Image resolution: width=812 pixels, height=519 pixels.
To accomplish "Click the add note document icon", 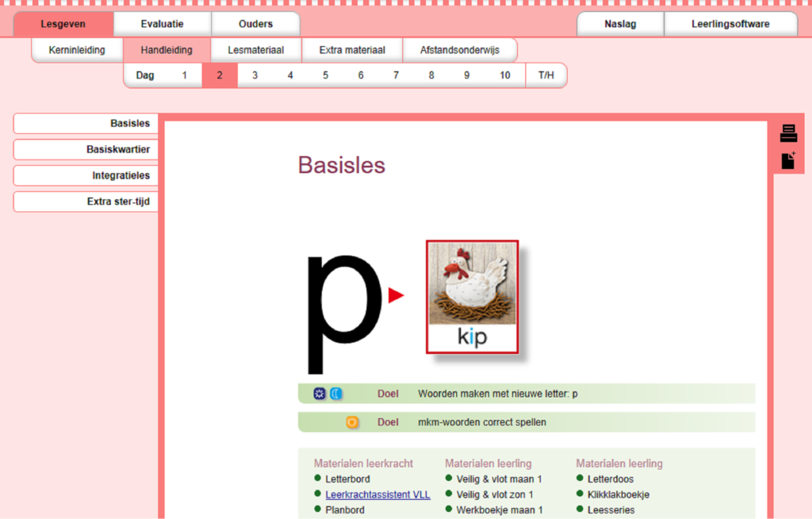I will pos(787,160).
